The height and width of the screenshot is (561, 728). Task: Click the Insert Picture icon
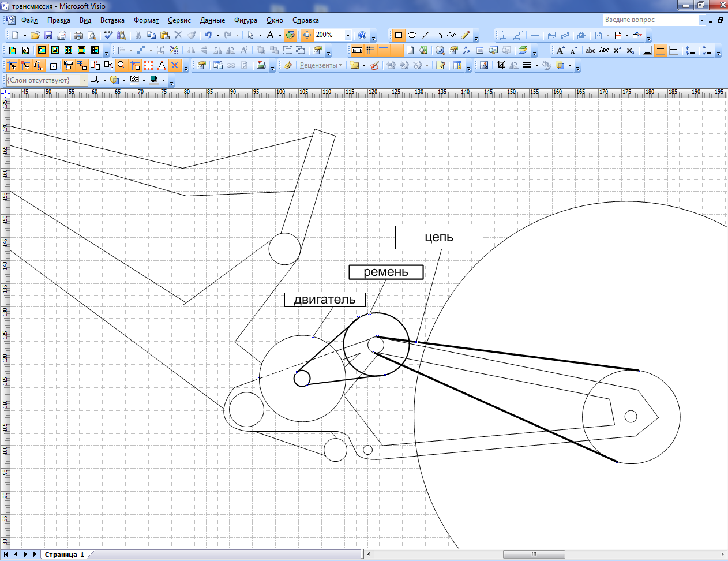(x=484, y=65)
